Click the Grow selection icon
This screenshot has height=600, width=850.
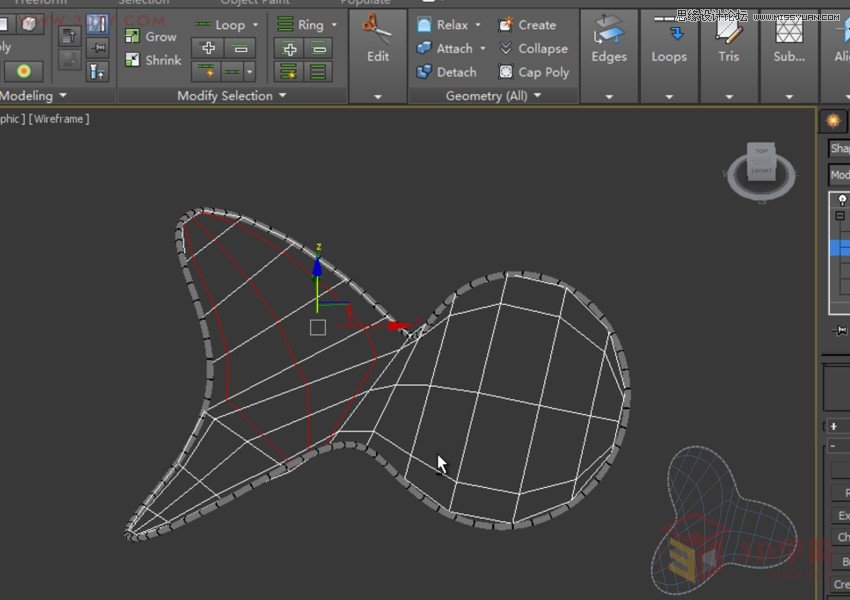(132, 36)
